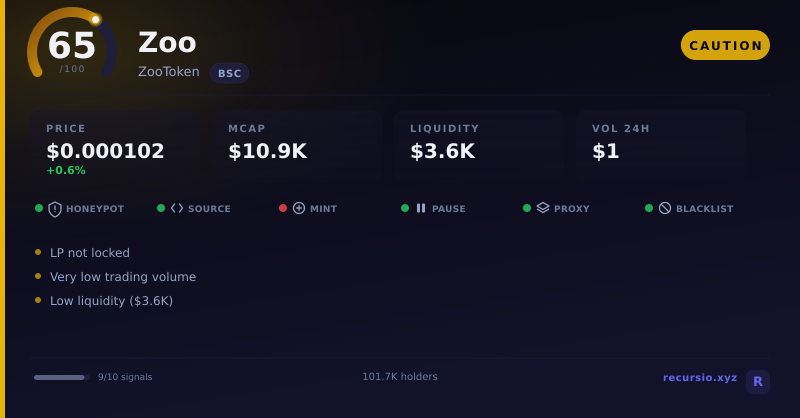Click the green Blacklist status dot
The image size is (800, 418).
649,208
